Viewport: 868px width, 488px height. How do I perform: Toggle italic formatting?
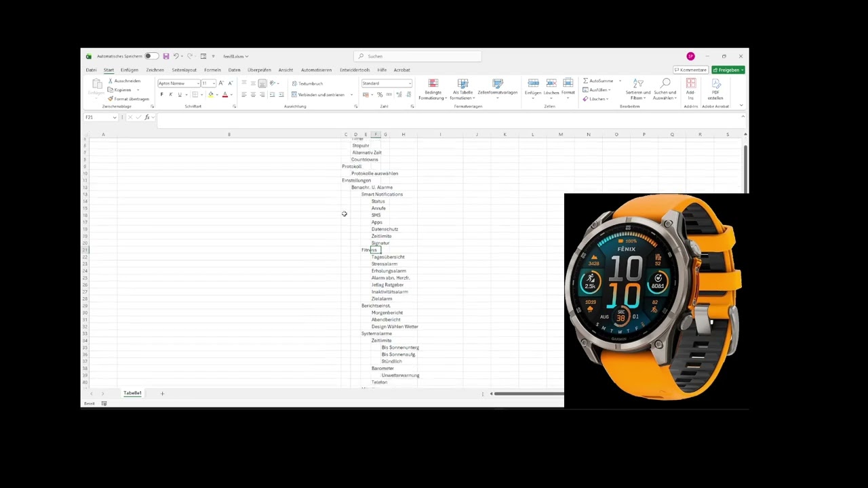tap(170, 95)
